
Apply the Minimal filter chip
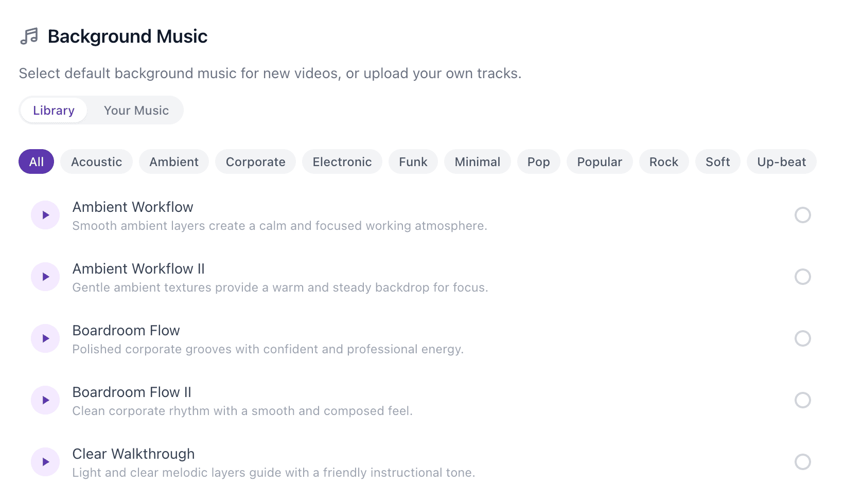coord(477,161)
